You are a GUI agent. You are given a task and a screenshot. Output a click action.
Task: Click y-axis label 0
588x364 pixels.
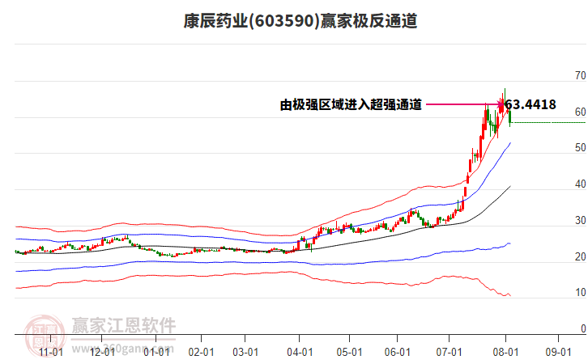(583, 328)
